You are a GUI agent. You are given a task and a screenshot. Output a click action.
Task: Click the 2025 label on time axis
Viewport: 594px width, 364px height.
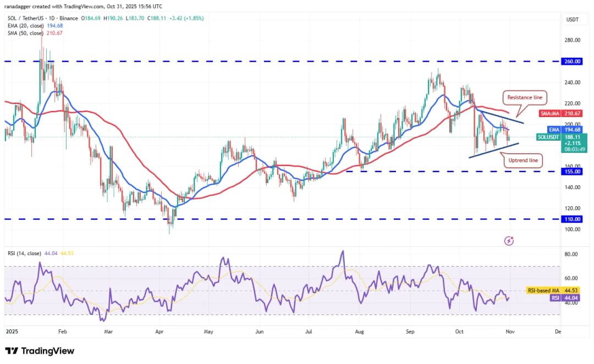coord(11,332)
